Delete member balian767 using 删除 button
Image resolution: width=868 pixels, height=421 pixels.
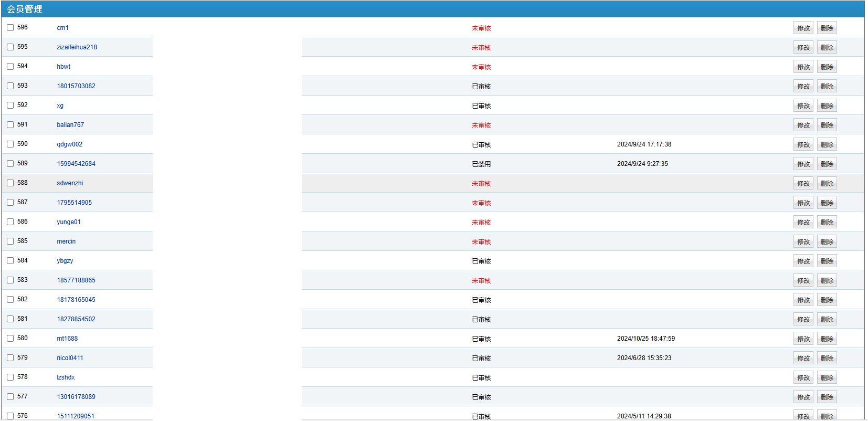pos(827,125)
